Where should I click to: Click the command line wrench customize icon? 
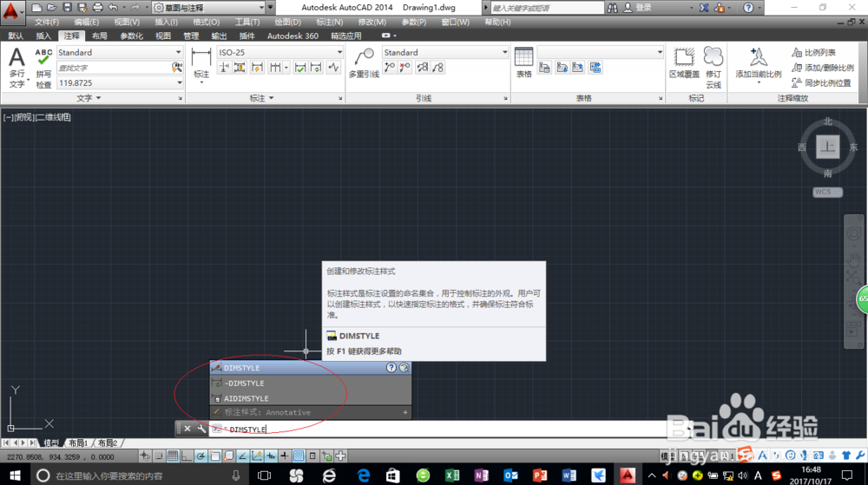click(201, 429)
